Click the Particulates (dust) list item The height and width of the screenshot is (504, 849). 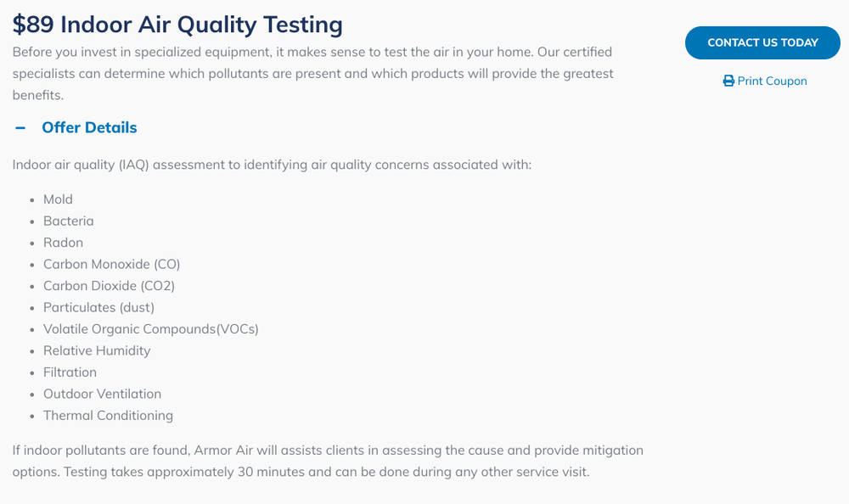(98, 308)
